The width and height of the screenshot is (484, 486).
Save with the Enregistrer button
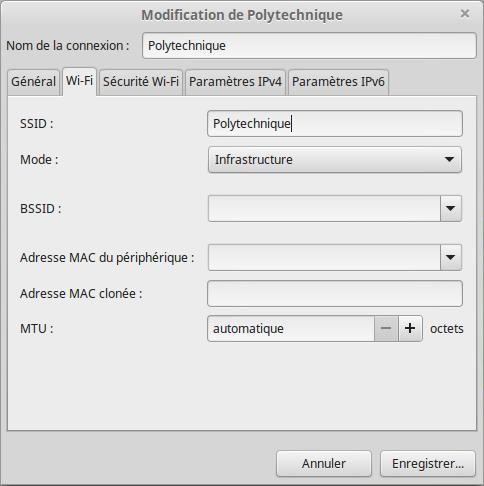[428, 464]
